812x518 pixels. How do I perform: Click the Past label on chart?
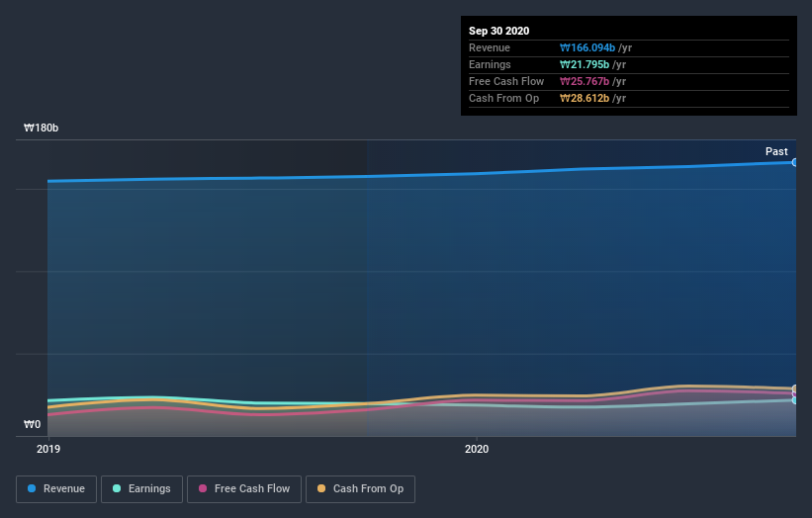pos(776,151)
